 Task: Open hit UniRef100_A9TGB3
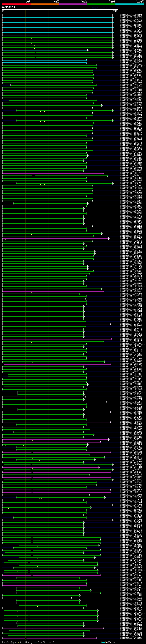click(131, 239)
